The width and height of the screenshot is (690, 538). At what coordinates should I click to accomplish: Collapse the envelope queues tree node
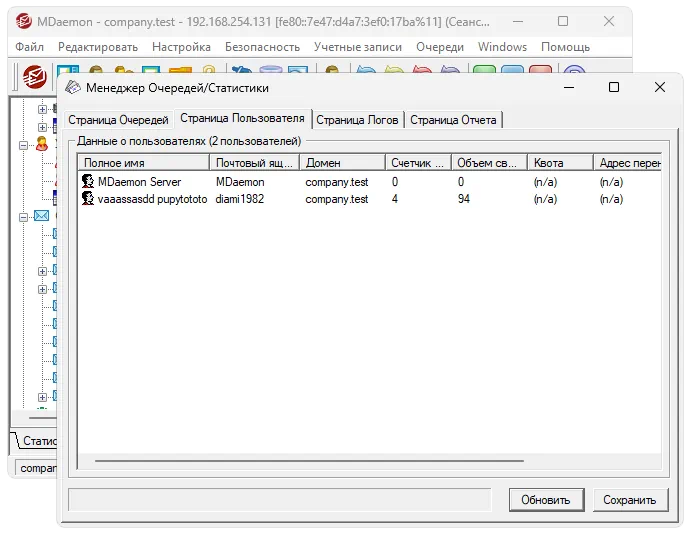[23, 217]
